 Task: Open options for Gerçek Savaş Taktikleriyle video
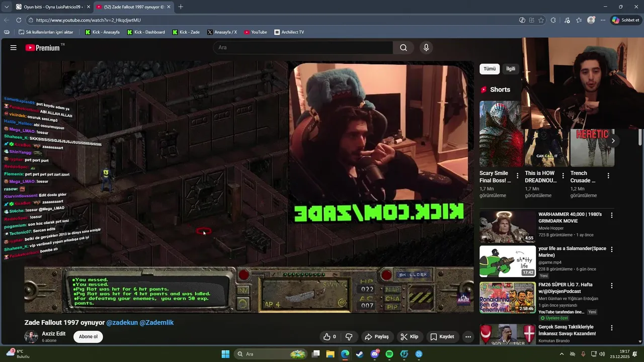click(x=612, y=328)
